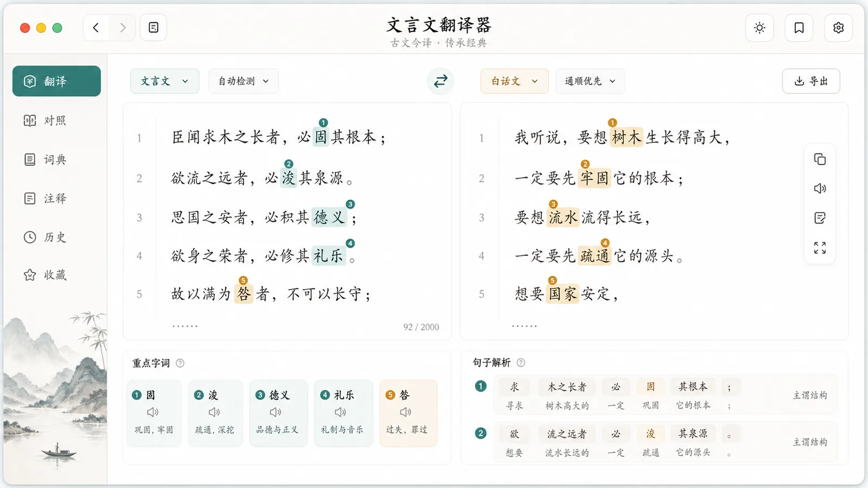Open the 对照 sidebar tab
The image size is (868, 488).
click(x=56, y=120)
